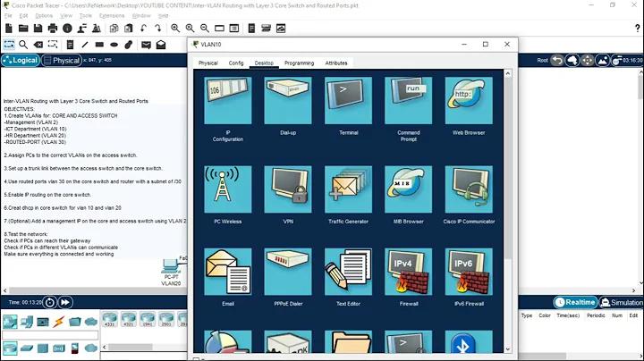Launch the Web Browser app

[469, 100]
